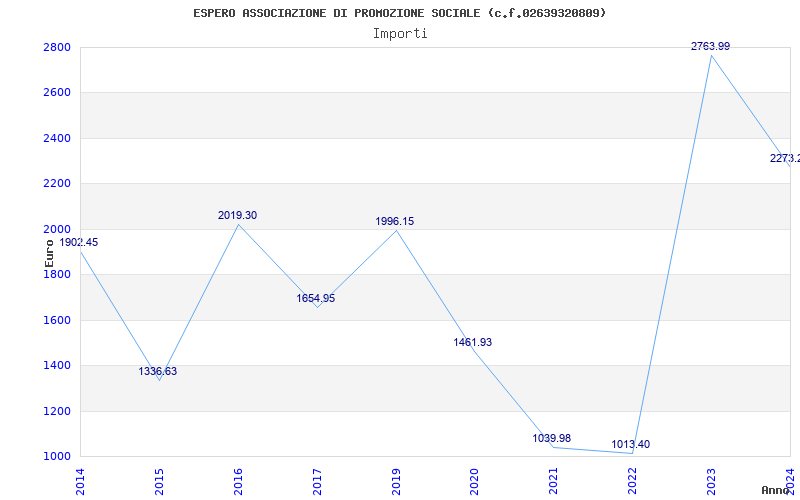The height and width of the screenshot is (500, 800).
Task: Select the x-axis year 2022
Action: tap(632, 481)
